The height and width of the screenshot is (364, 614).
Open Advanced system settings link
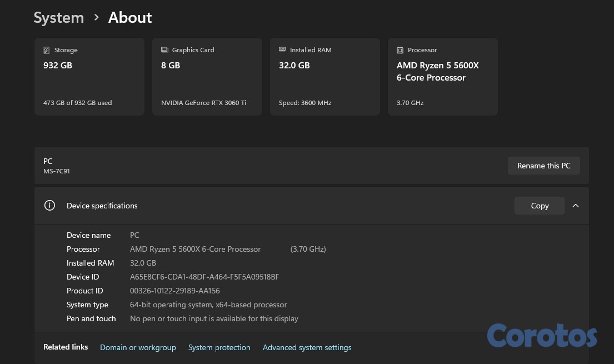[307, 347]
